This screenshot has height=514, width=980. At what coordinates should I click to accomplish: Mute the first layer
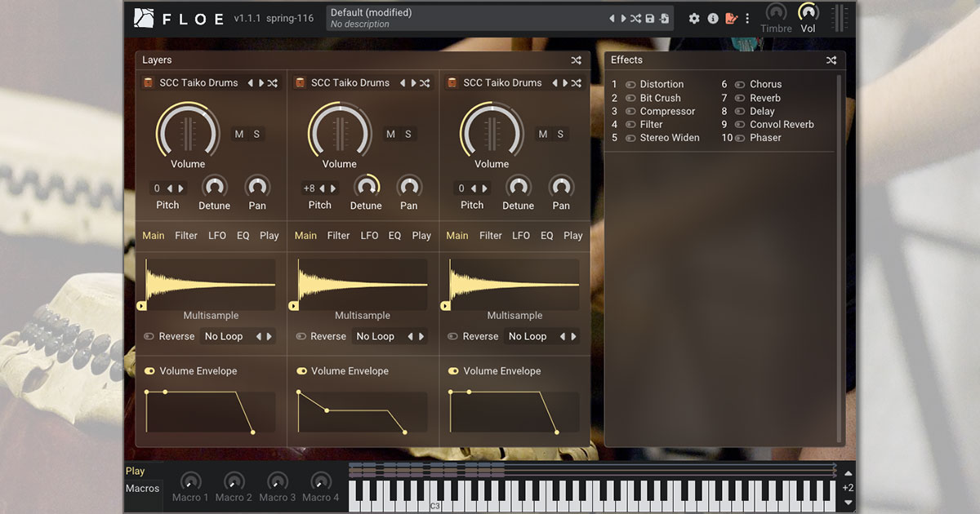pos(239,135)
